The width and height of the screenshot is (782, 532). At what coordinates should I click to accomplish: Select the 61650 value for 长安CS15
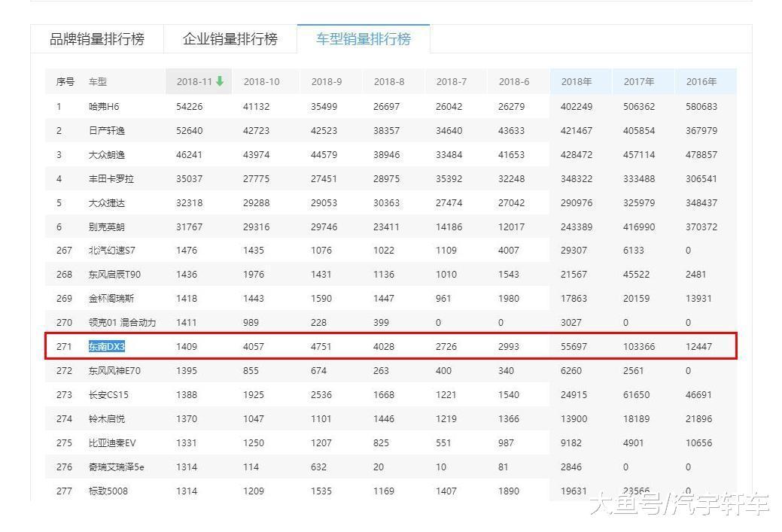coord(637,395)
